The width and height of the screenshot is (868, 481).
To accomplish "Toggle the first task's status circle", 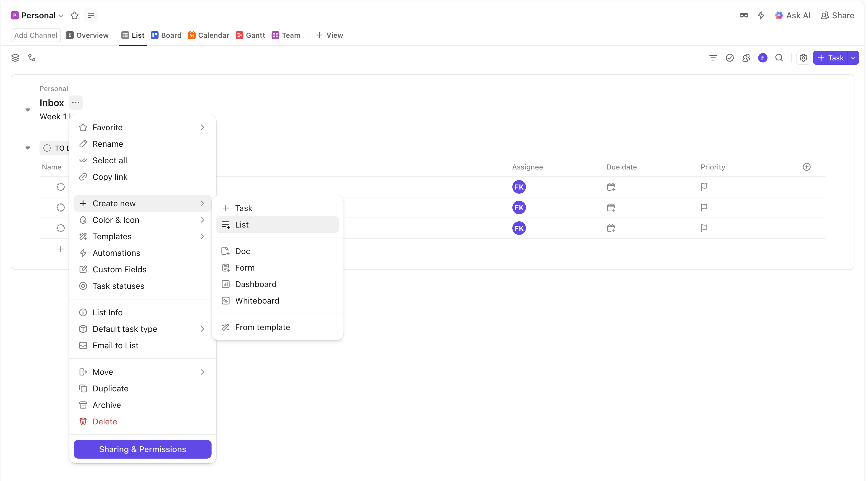I will (x=61, y=187).
